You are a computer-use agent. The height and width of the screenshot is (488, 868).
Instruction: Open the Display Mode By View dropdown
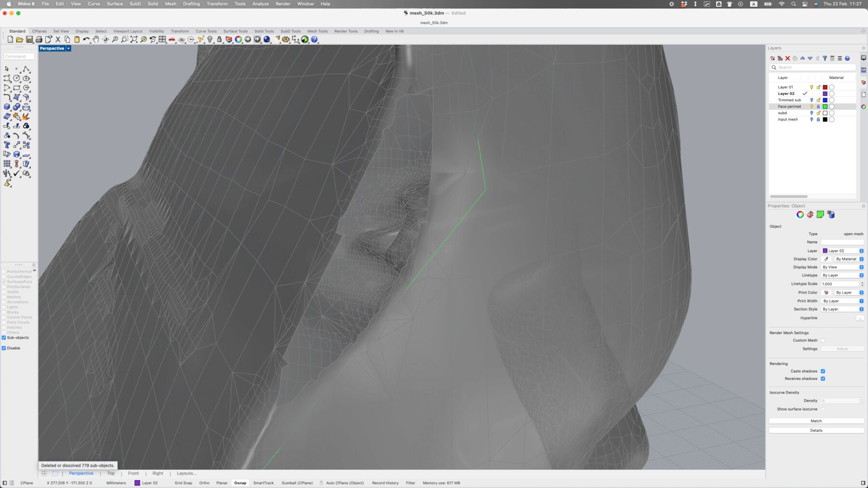[x=842, y=267]
